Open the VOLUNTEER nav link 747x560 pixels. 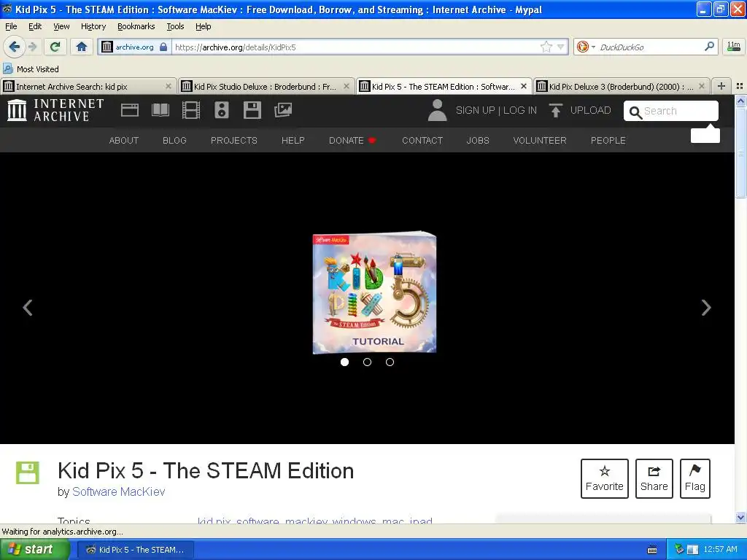(540, 141)
